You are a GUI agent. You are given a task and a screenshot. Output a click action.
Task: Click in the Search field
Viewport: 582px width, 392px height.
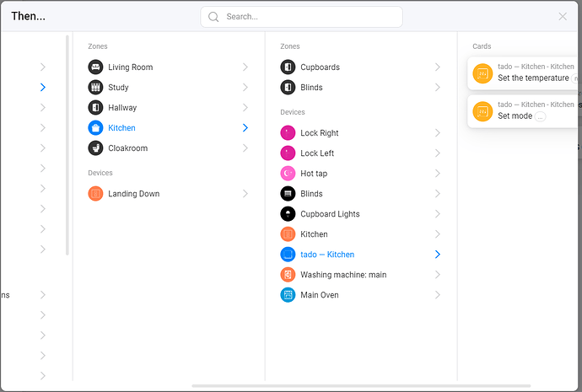click(301, 17)
